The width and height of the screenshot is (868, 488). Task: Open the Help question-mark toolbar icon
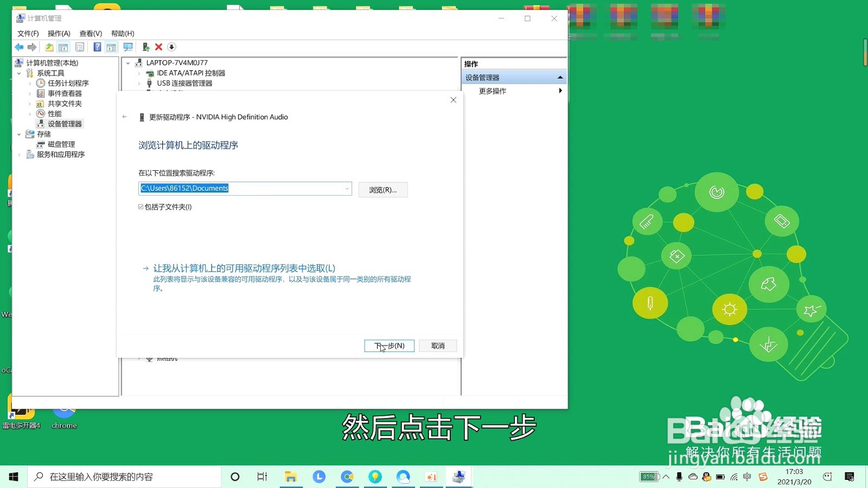pyautogui.click(x=97, y=47)
